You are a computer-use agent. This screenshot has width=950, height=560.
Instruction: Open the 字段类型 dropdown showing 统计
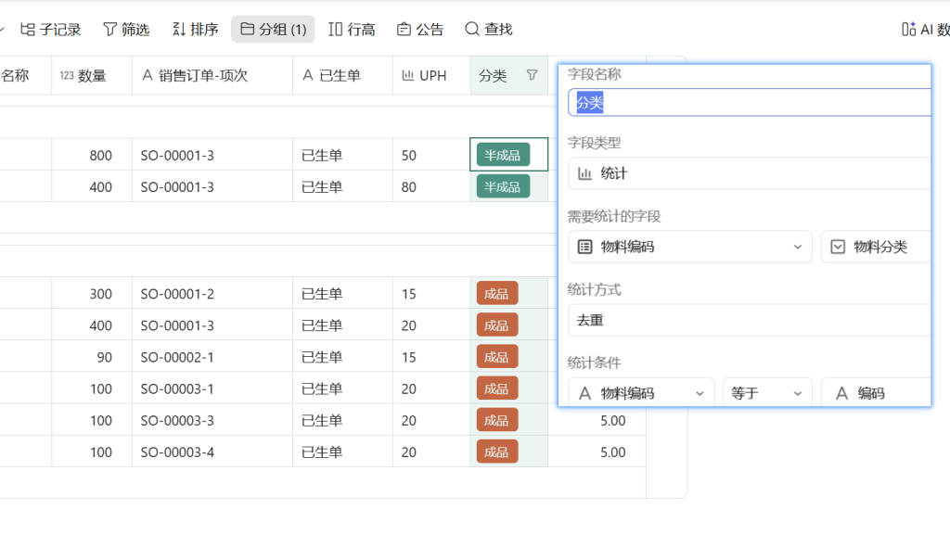(749, 173)
